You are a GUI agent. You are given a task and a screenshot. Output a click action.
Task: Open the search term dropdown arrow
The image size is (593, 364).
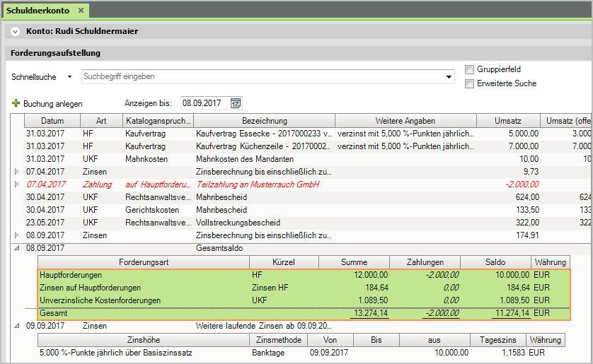[x=449, y=76]
